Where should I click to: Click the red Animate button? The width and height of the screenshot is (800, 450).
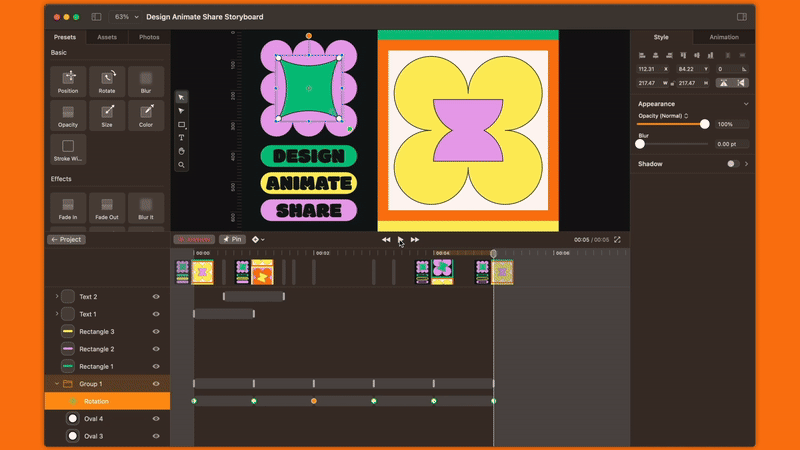pos(194,240)
